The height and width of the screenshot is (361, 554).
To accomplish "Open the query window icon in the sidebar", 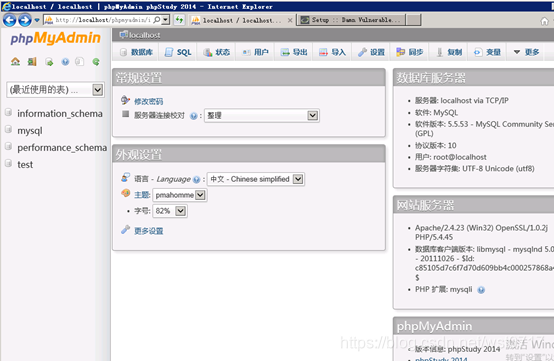I will [49, 62].
